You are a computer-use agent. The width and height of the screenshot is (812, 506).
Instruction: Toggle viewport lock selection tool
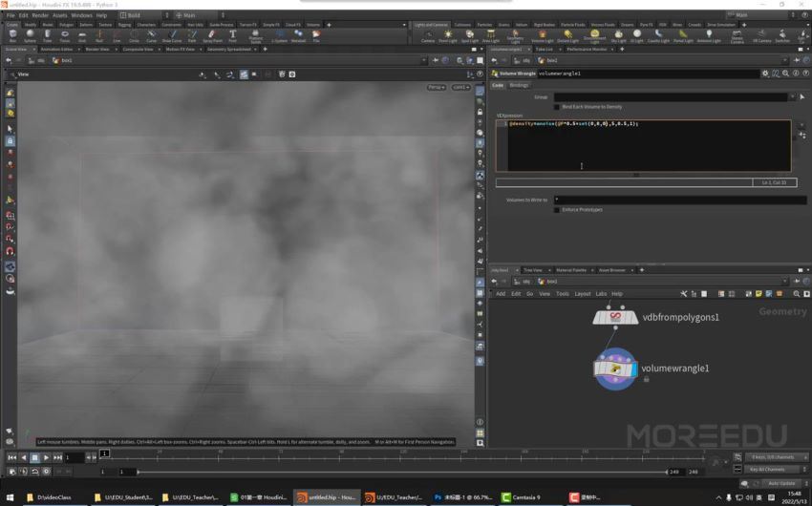coord(10,140)
